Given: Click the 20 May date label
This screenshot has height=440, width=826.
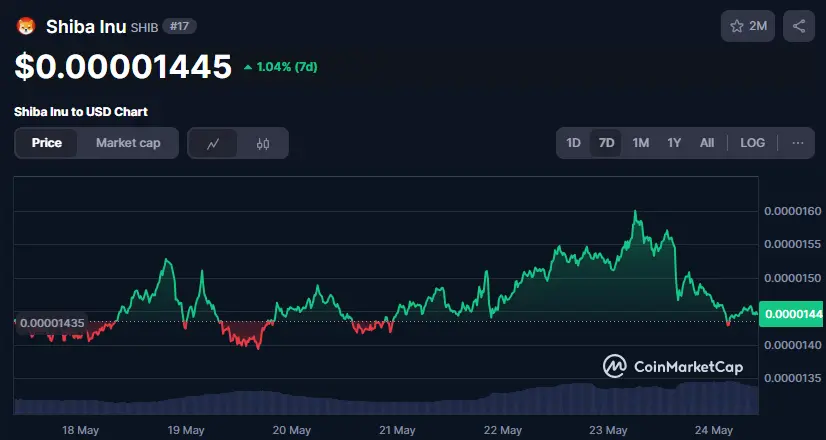Looking at the screenshot, I should tap(292, 431).
